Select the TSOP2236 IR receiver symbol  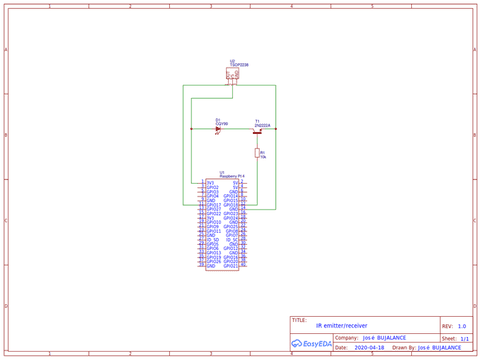tap(232, 73)
